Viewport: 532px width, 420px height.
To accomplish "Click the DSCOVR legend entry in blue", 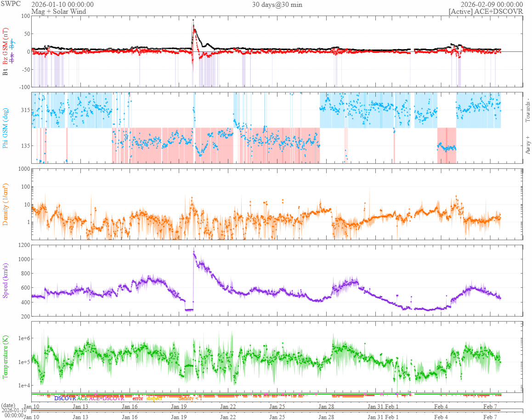I will point(65,398).
